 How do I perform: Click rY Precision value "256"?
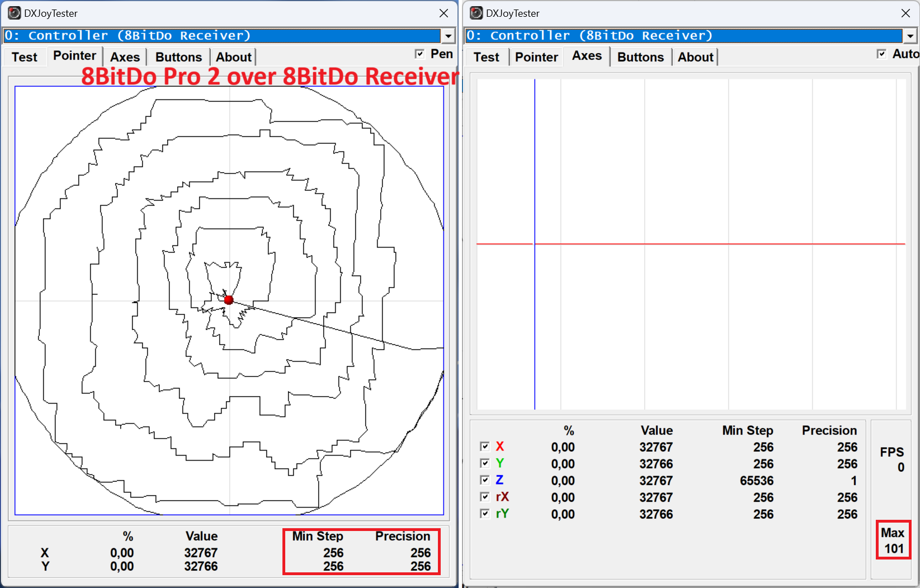point(847,514)
